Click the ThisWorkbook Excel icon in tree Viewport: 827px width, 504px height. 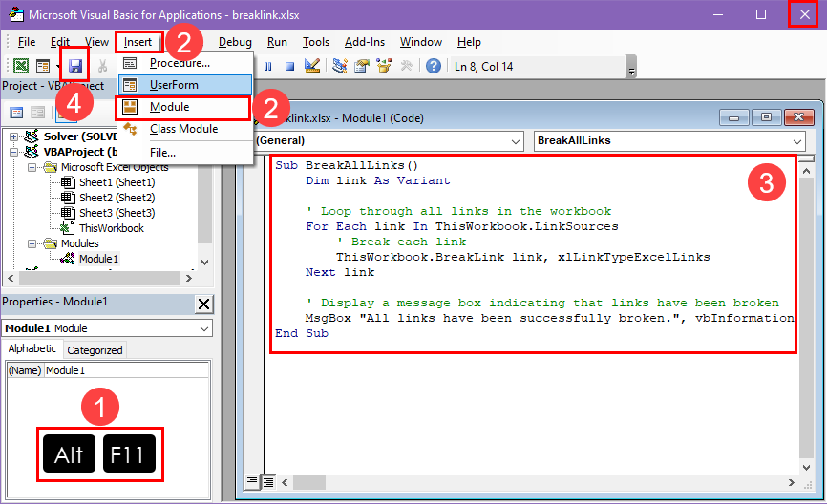(x=67, y=228)
